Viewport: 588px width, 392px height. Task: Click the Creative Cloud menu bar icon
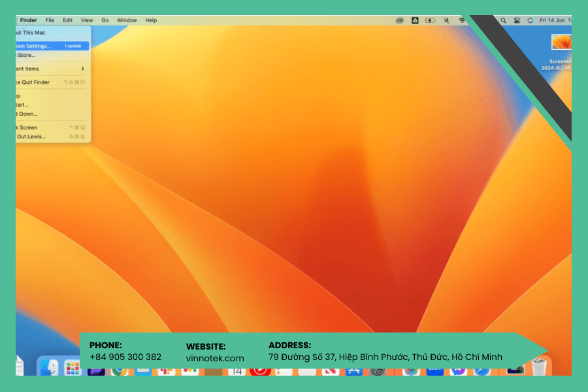400,20
